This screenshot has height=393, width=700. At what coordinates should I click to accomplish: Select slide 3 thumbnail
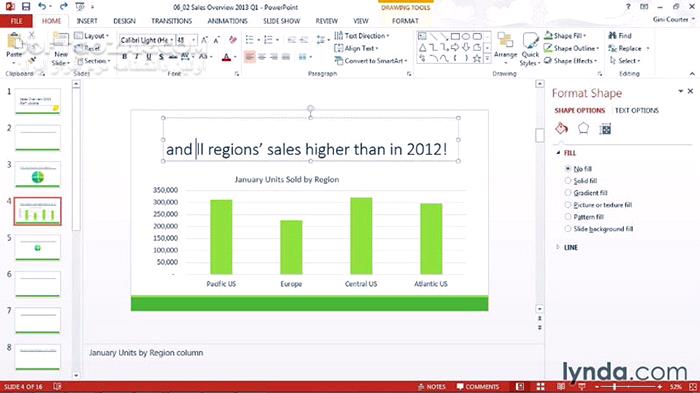[x=38, y=174]
